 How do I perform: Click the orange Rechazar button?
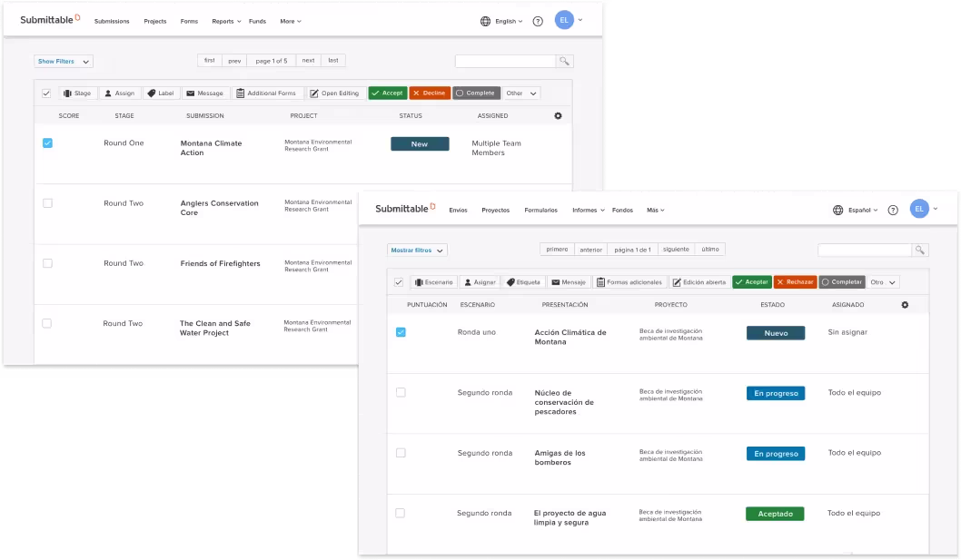[x=795, y=282]
